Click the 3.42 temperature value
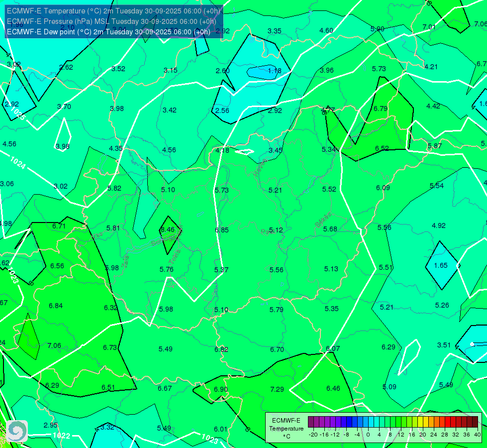Screen dimensions: 487x448 (x=170, y=110)
